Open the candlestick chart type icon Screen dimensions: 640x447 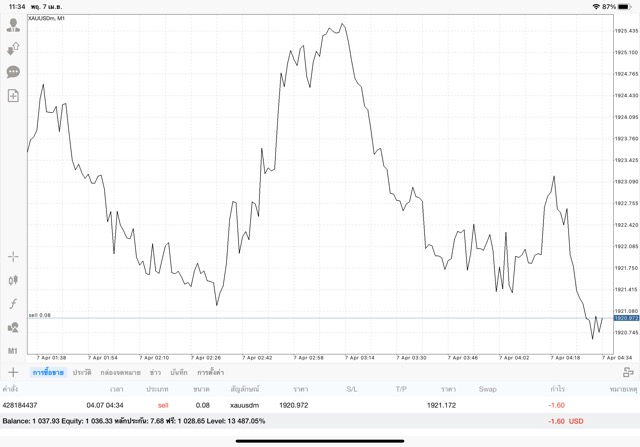point(13,281)
